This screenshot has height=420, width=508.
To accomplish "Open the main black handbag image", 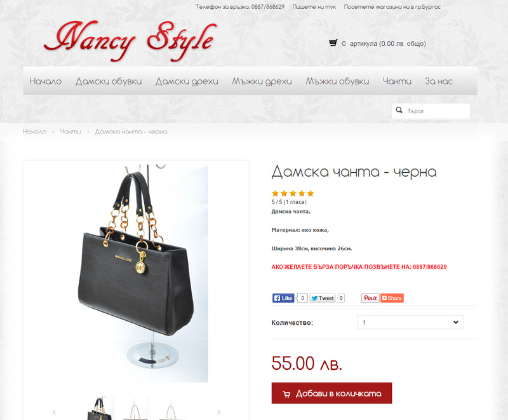I will (x=136, y=273).
